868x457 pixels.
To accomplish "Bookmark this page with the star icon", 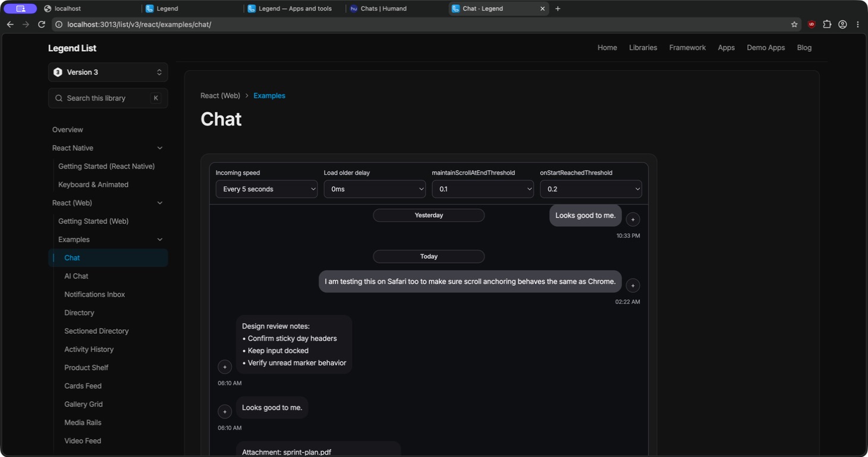I will (794, 24).
